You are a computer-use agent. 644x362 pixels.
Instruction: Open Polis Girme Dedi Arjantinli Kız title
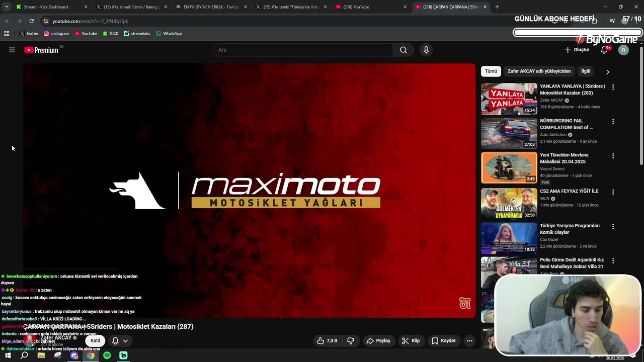tap(572, 263)
